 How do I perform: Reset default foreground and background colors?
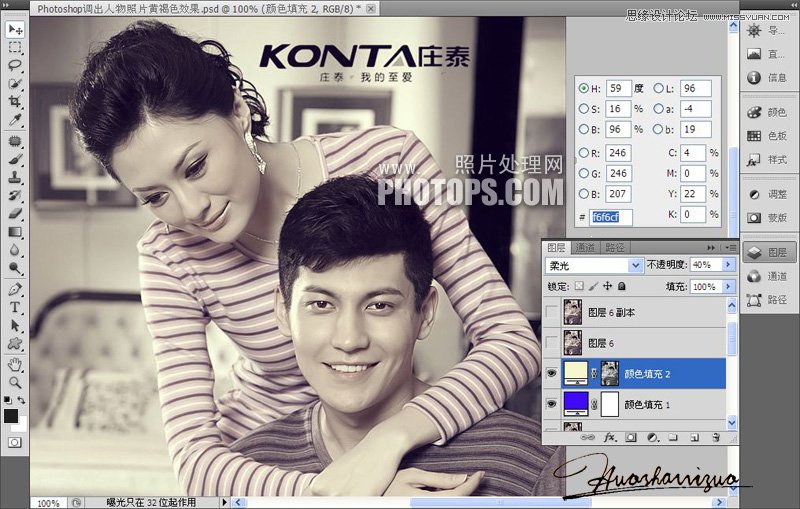pos(8,400)
